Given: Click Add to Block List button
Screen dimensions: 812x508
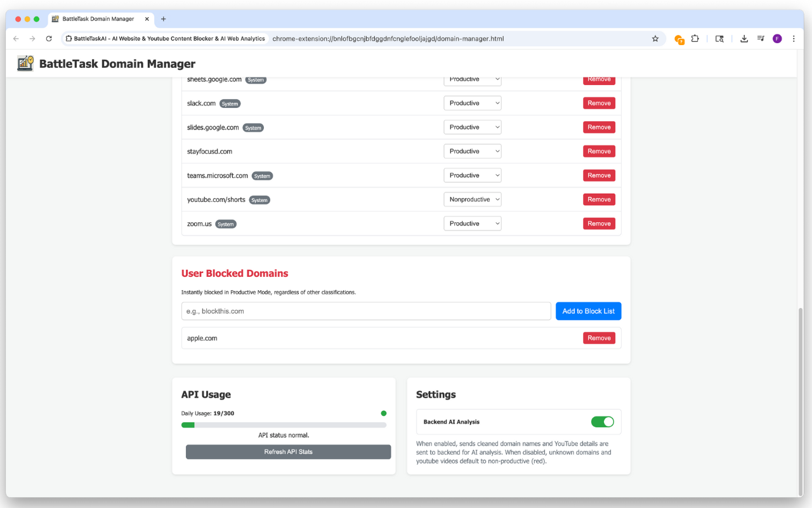Looking at the screenshot, I should click(x=589, y=311).
